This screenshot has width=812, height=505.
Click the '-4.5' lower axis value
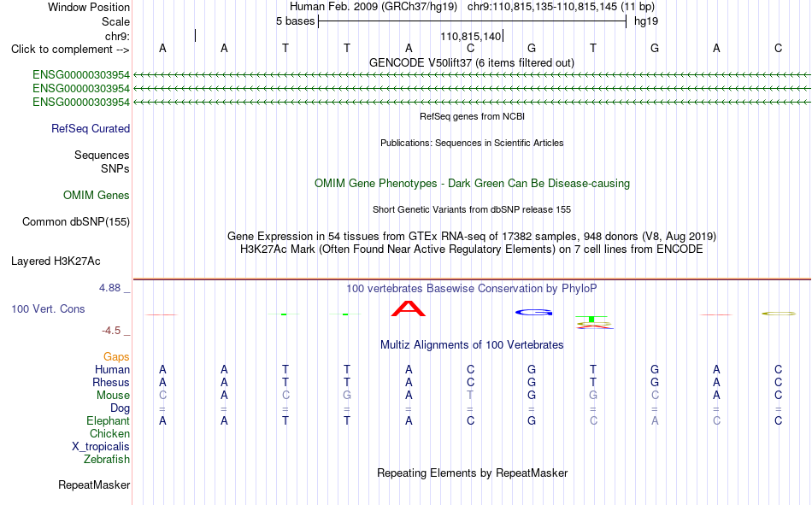[111, 331]
